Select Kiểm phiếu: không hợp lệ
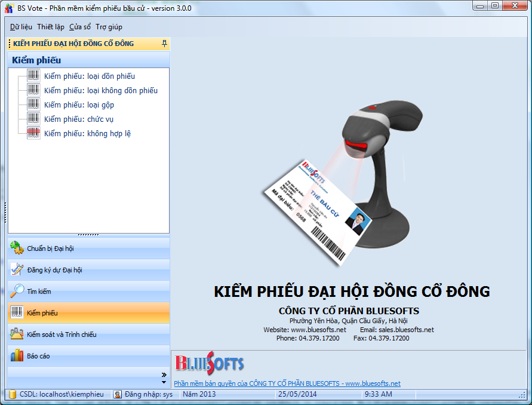 point(87,134)
